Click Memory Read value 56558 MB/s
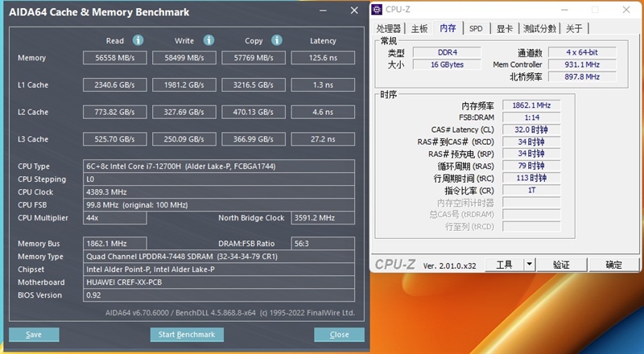This screenshot has height=354, width=644. (x=115, y=58)
